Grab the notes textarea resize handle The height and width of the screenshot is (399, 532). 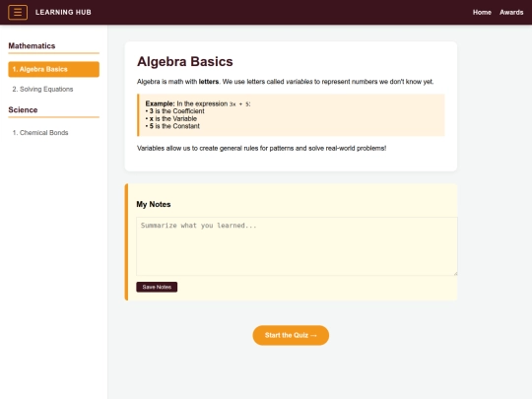pos(455,273)
